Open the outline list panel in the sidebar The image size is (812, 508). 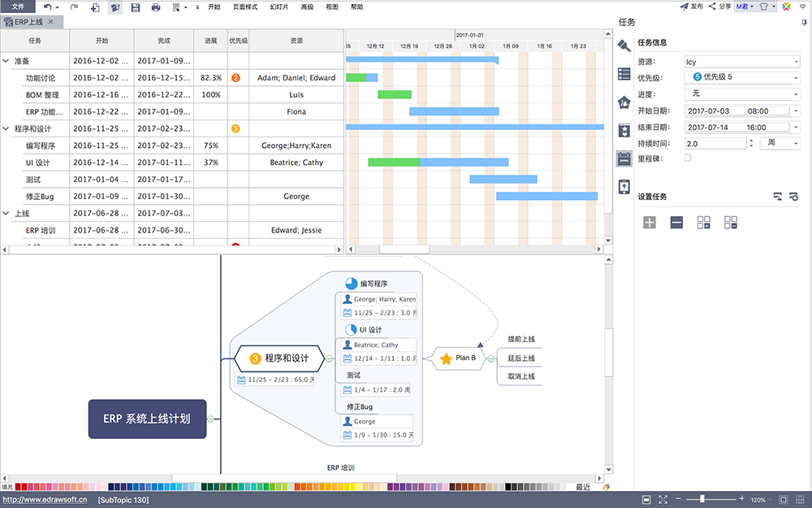[x=624, y=74]
